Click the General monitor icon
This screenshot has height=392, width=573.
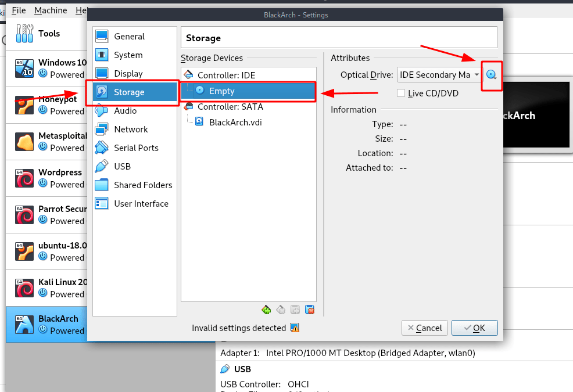(102, 36)
